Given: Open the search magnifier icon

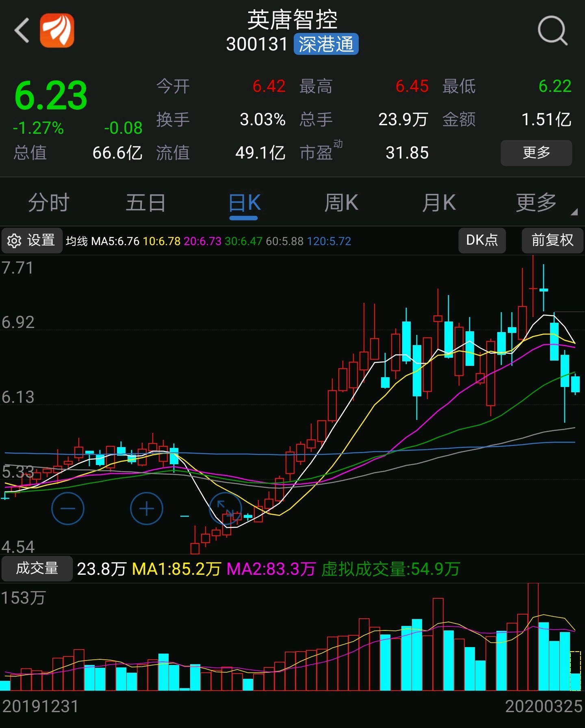Looking at the screenshot, I should coord(552,30).
